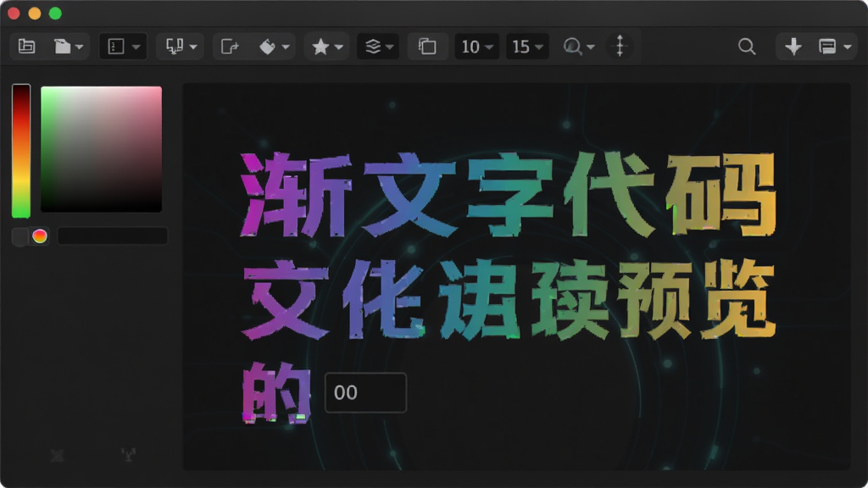Adjust the vertical hue gradient strip
The width and height of the screenshot is (868, 488).
tap(21, 151)
